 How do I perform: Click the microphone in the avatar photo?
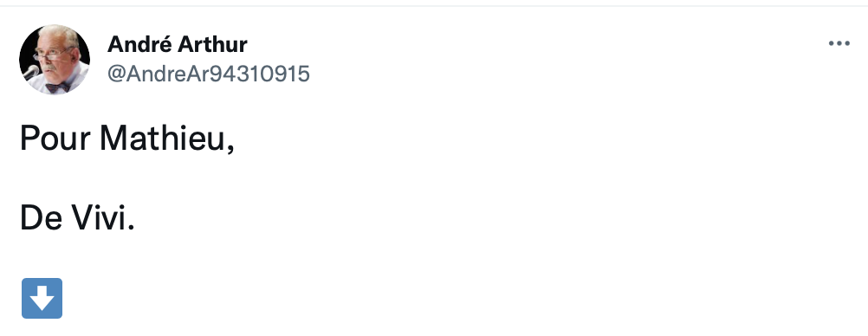tap(30, 72)
